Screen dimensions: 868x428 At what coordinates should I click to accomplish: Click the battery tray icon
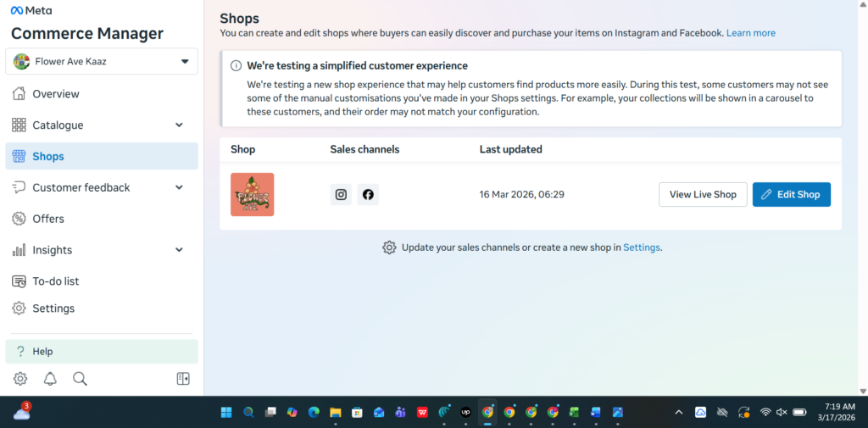pyautogui.click(x=799, y=412)
